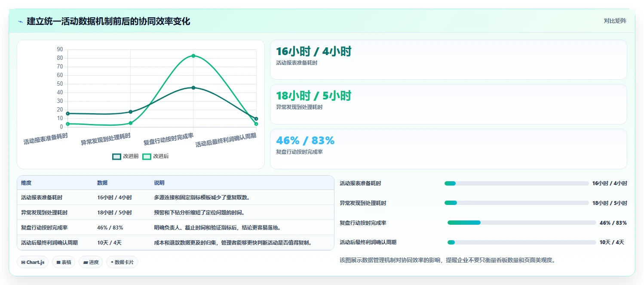The image size is (644, 285).
Task: Click progress value label 18小时 / 5小时
Action: [x=610, y=203]
